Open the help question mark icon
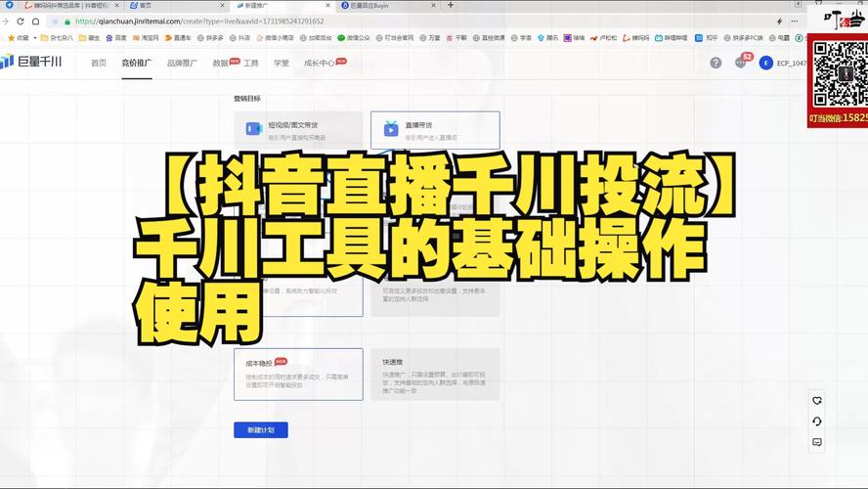Screen dimensions: 868x489 tap(716, 63)
